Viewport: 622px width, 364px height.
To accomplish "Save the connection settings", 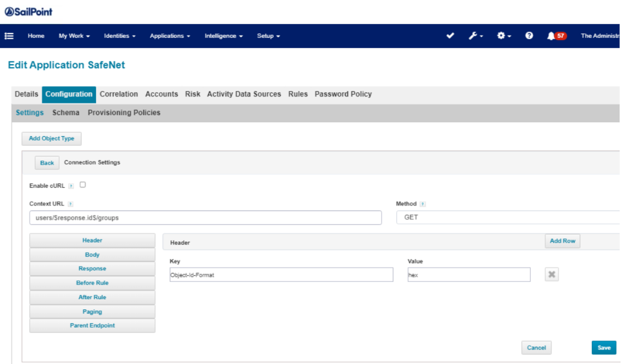I will [x=604, y=348].
